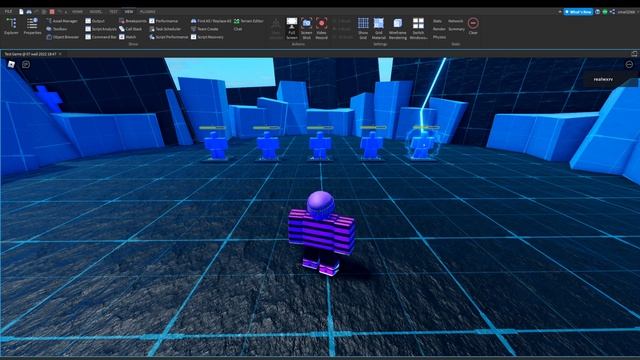Close the Test Game document tab

60,54
